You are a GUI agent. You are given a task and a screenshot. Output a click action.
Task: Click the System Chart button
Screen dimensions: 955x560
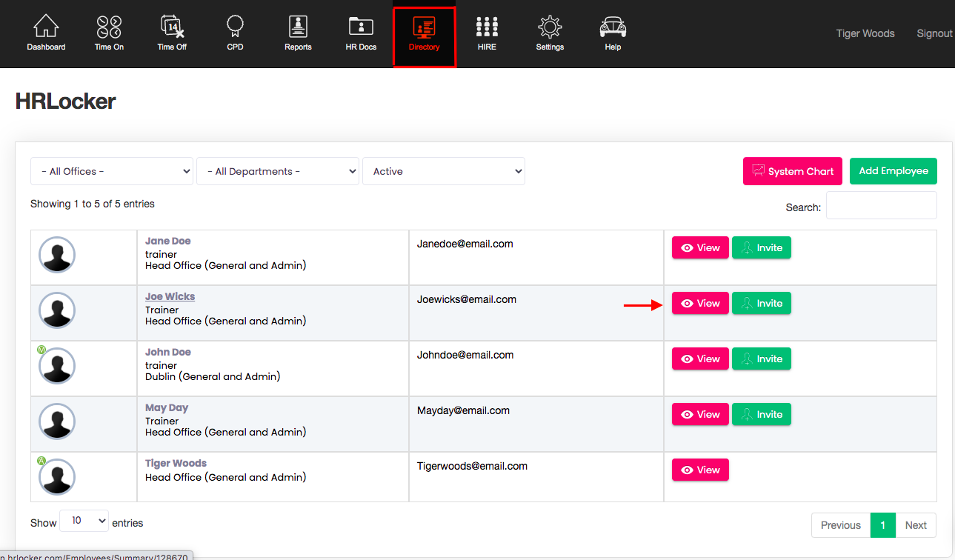[792, 171]
